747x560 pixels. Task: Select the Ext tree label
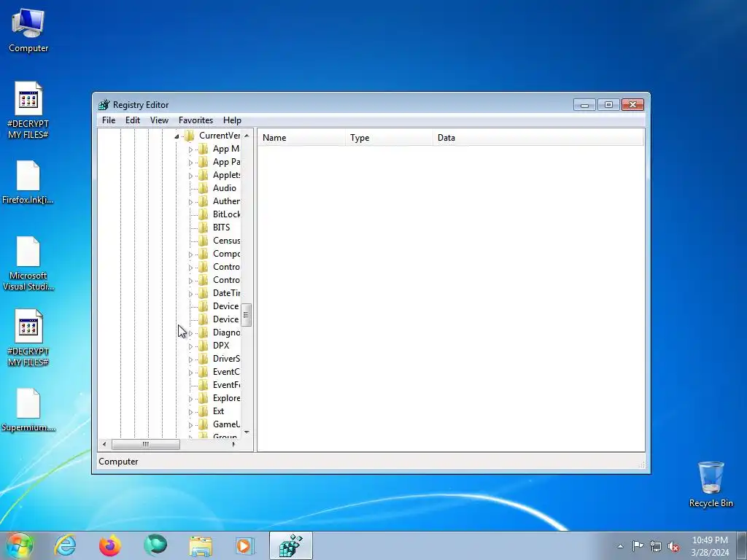coord(218,411)
